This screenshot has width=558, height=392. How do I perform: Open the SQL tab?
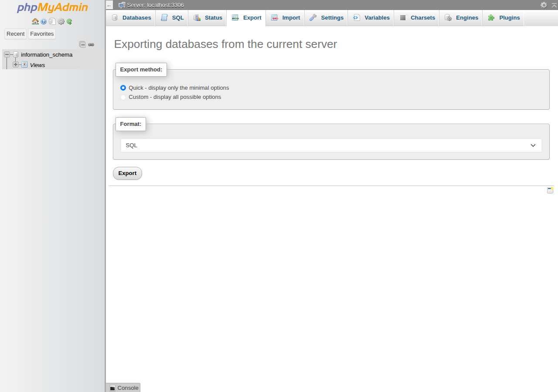(x=172, y=18)
